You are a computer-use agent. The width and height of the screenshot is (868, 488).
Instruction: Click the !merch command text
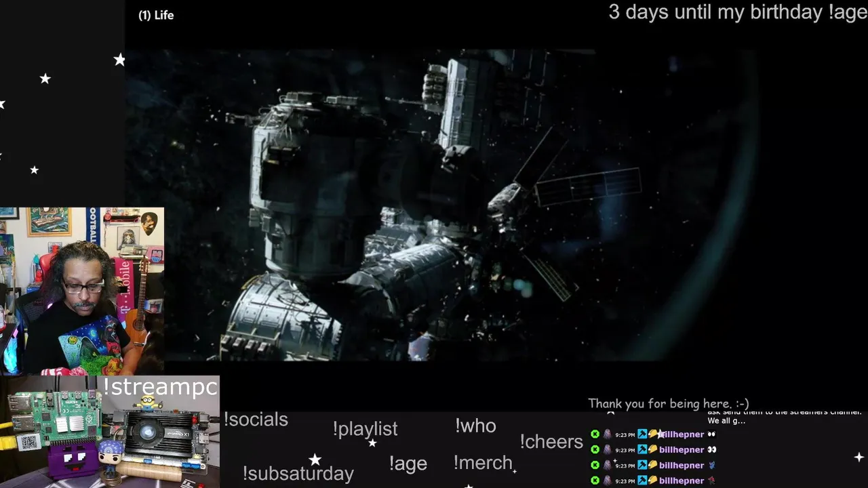pos(483,463)
